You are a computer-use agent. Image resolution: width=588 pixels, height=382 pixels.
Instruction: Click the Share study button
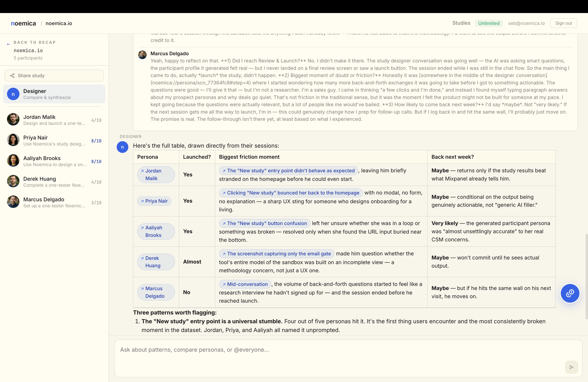pyautogui.click(x=54, y=76)
